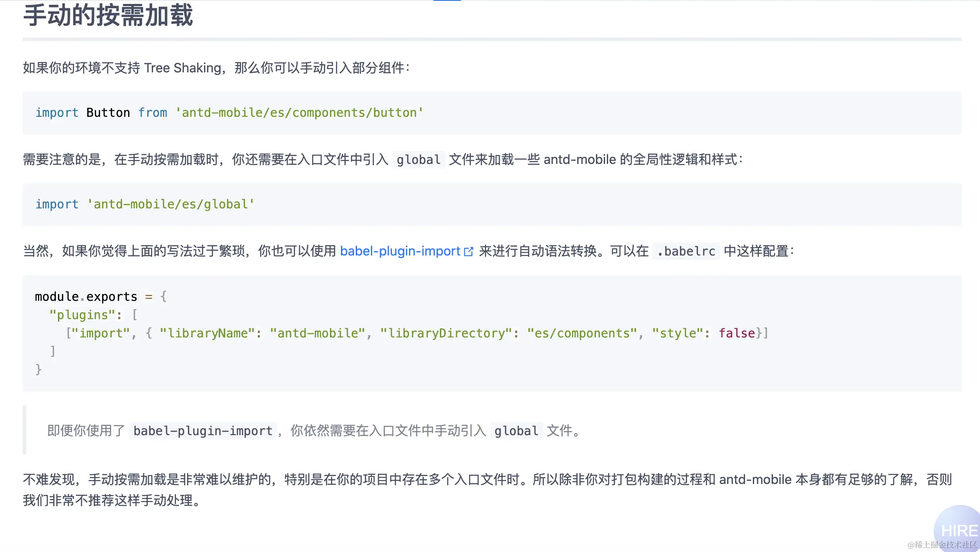Click the code line import 'antd-mobile/es/global'
980x552 pixels.
click(145, 204)
